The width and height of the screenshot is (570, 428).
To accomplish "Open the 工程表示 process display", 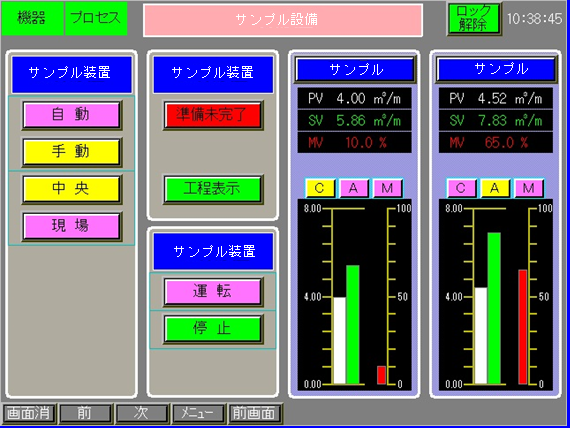I will click(x=213, y=189).
